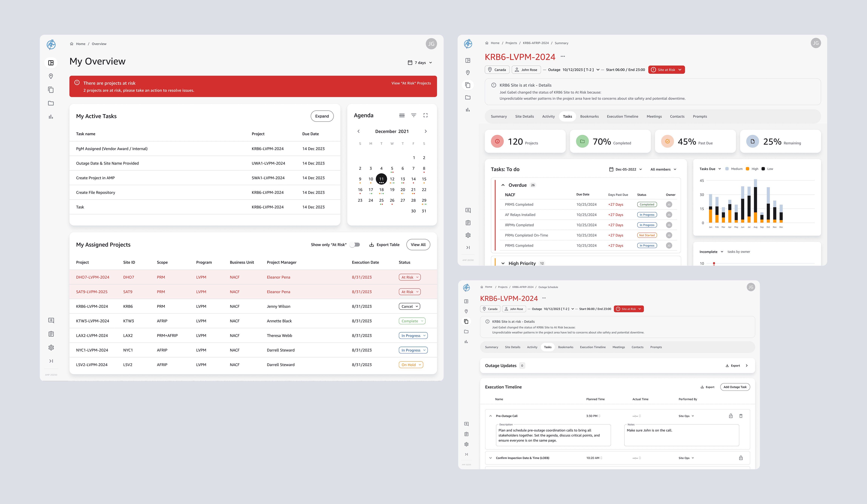Open the Bookmarks tab in the Outage Schedule panel
Viewport: 867px width, 504px height.
[x=565, y=347]
